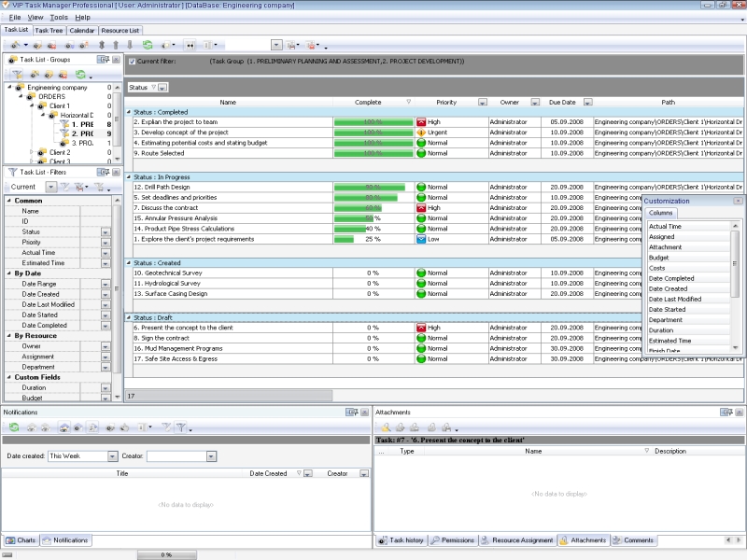Click the Path column header
Image resolution: width=747 pixels, height=560 pixels.
coord(668,103)
